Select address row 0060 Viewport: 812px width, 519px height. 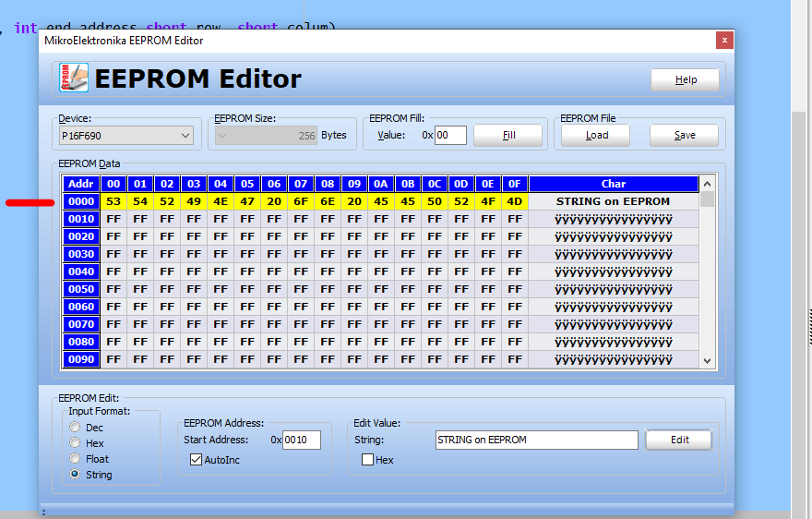(81, 307)
